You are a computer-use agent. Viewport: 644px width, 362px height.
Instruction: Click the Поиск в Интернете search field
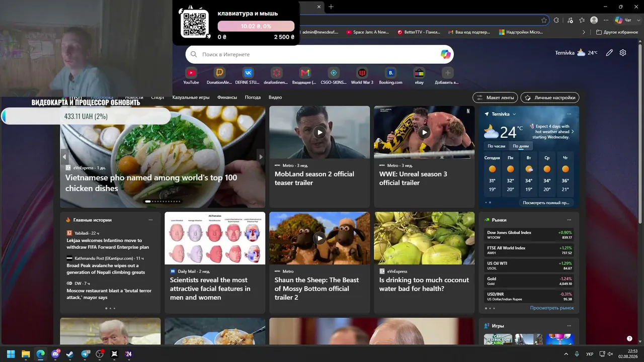tap(319, 54)
